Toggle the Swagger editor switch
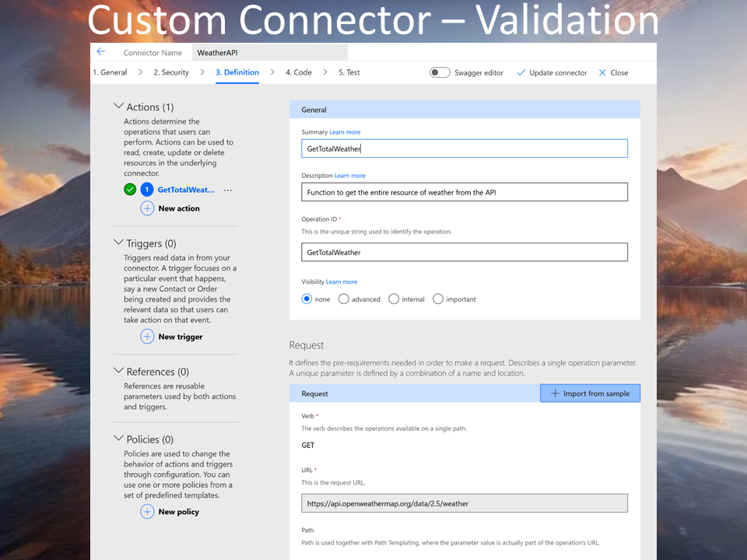This screenshot has height=560, width=747. (x=440, y=72)
